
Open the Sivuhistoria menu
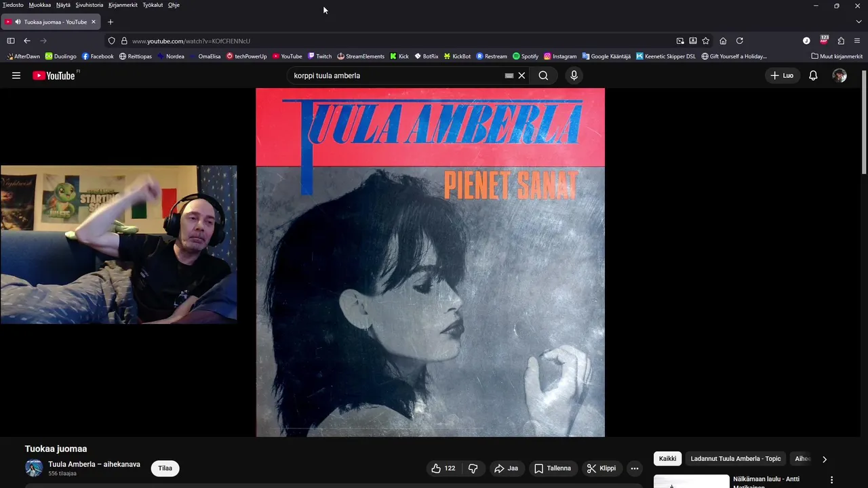point(90,5)
